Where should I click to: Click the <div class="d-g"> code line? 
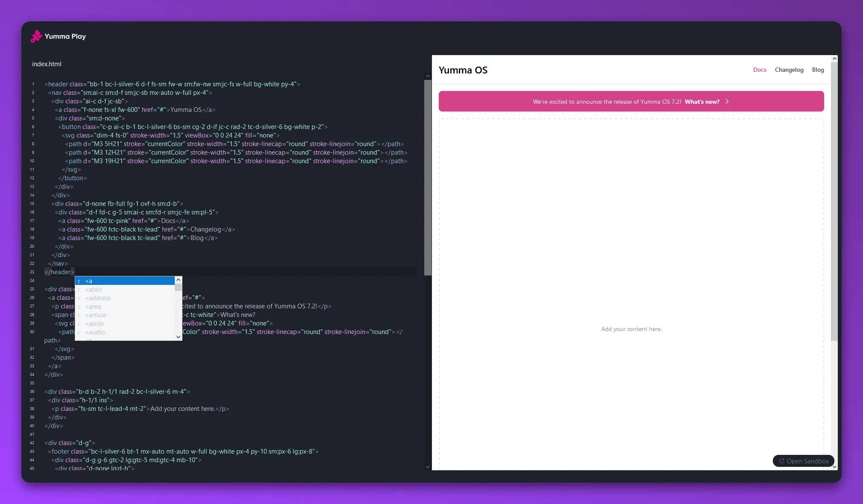(x=70, y=443)
